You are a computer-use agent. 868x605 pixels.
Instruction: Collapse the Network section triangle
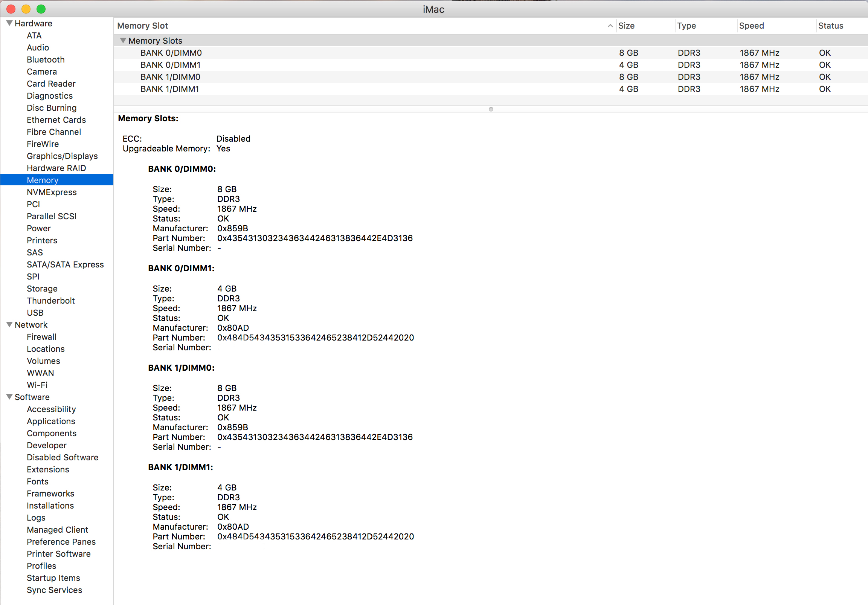[x=9, y=325]
